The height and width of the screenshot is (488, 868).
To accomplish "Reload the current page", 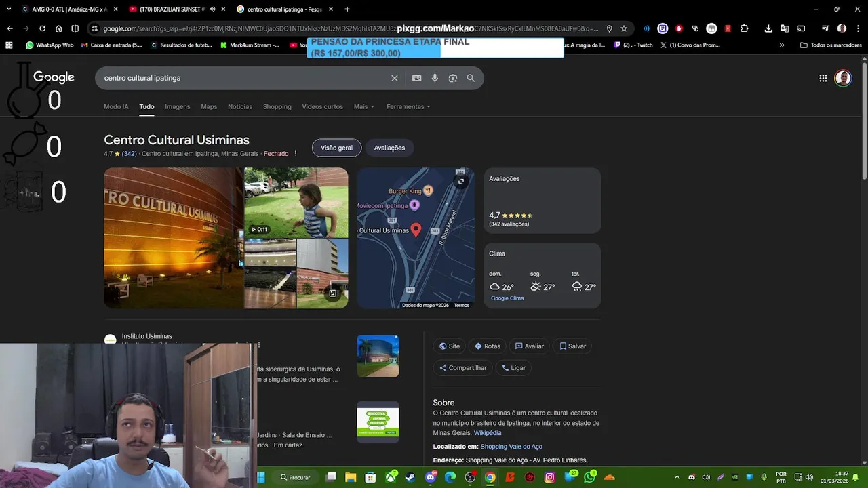I will (42, 28).
